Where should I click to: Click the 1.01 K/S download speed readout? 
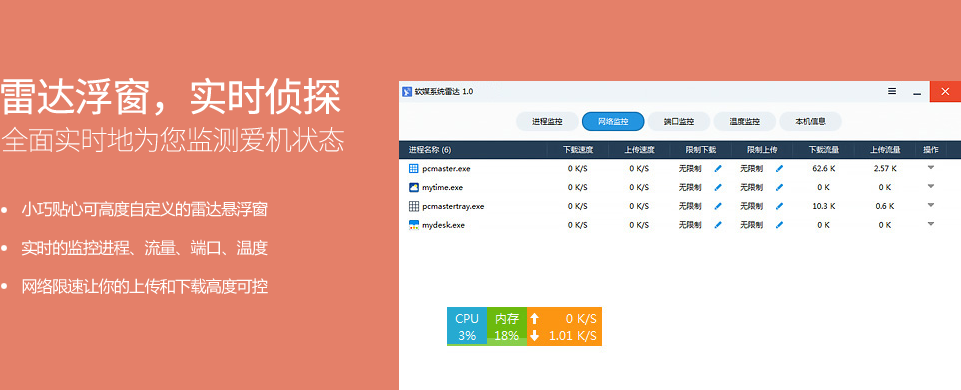pyautogui.click(x=572, y=335)
